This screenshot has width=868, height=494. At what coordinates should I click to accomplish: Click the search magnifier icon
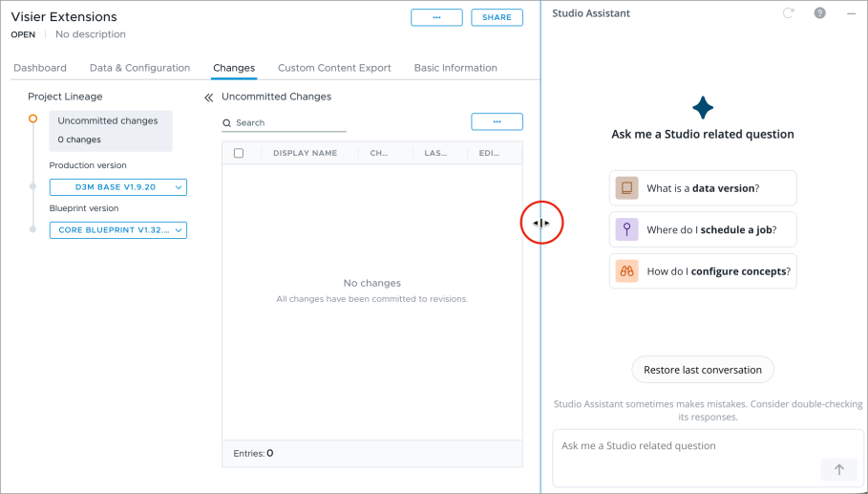[x=227, y=123]
